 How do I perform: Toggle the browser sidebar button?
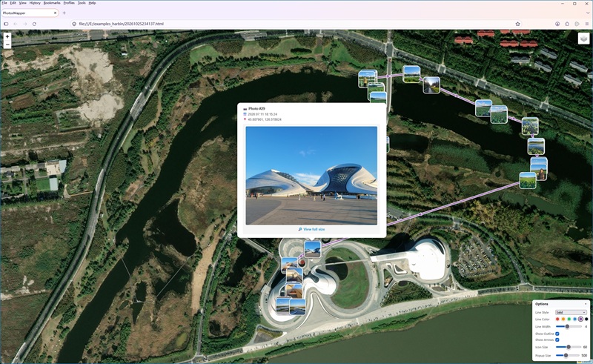[x=6, y=24]
